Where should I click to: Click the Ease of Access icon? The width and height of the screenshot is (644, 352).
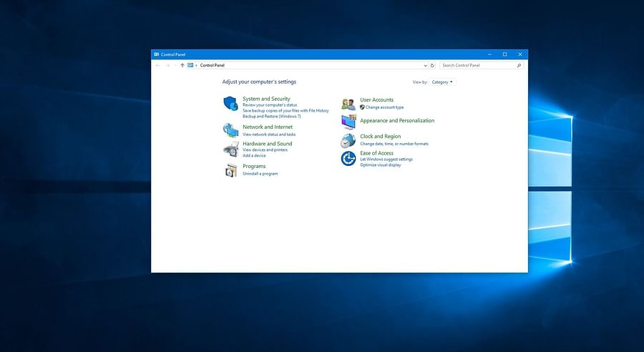point(348,158)
